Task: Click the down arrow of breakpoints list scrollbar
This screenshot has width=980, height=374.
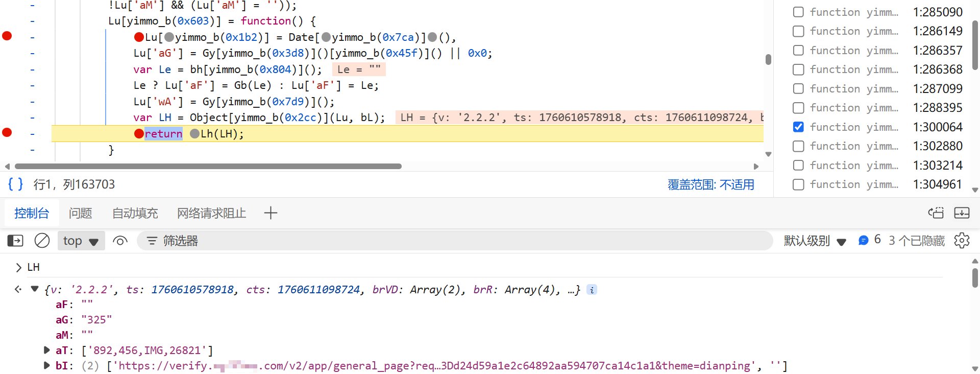Action: click(x=975, y=190)
